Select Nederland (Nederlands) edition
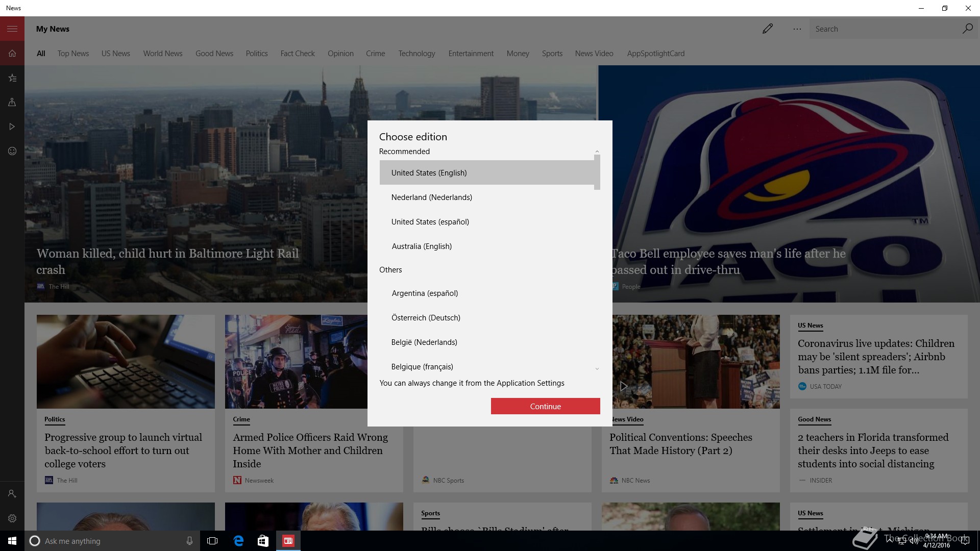 point(487,197)
